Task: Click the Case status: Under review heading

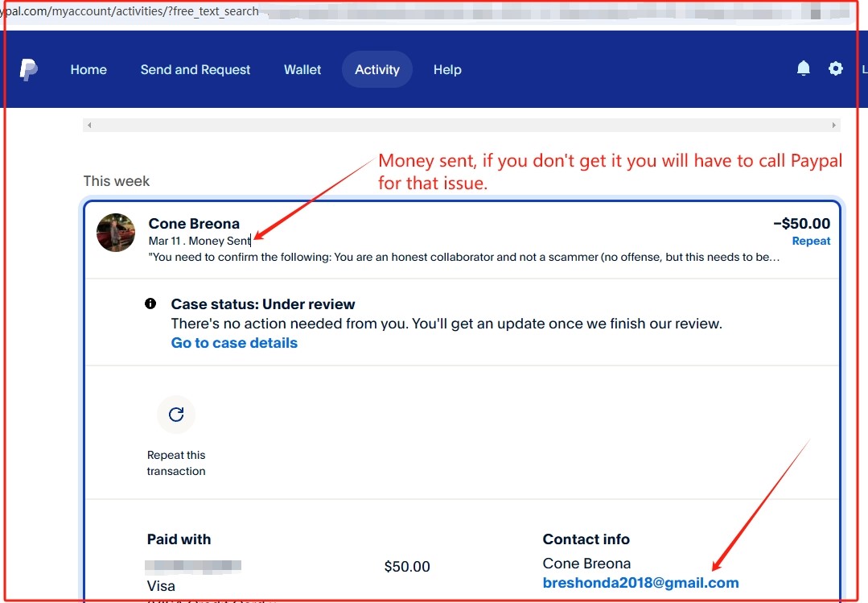Action: [263, 304]
